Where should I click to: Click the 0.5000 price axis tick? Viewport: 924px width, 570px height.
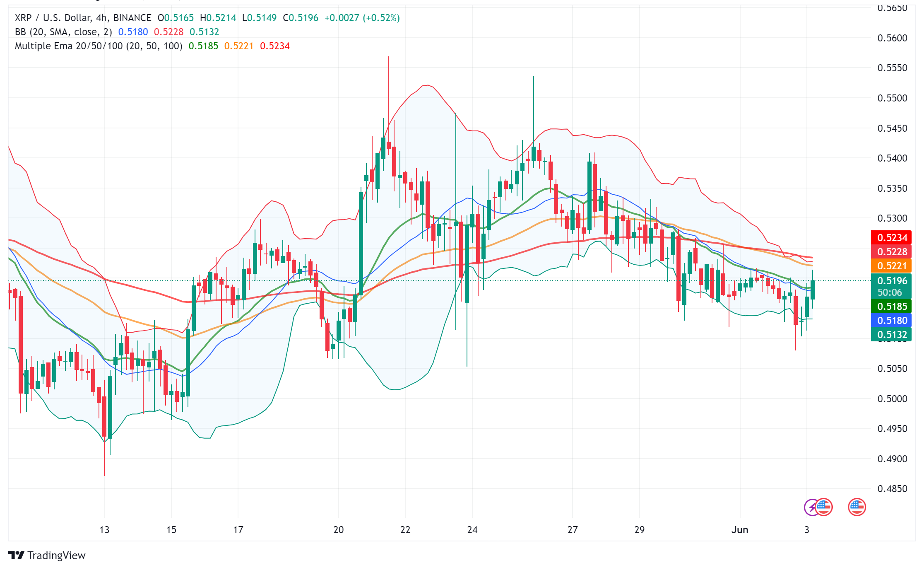(893, 399)
